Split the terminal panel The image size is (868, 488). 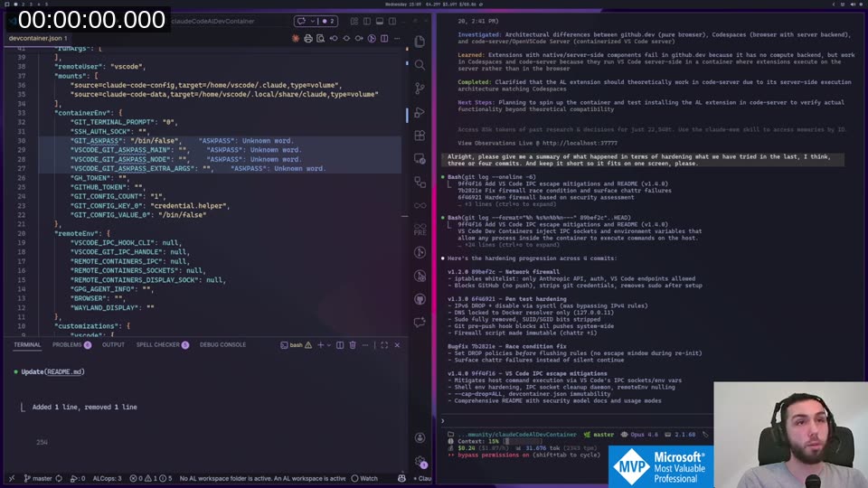(340, 344)
